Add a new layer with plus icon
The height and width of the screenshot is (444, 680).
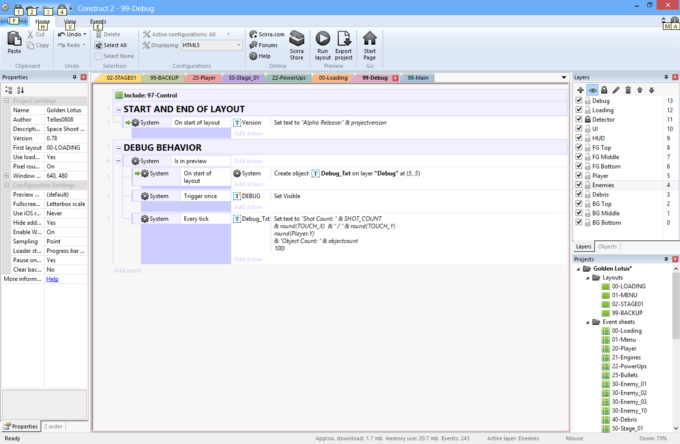tap(581, 90)
